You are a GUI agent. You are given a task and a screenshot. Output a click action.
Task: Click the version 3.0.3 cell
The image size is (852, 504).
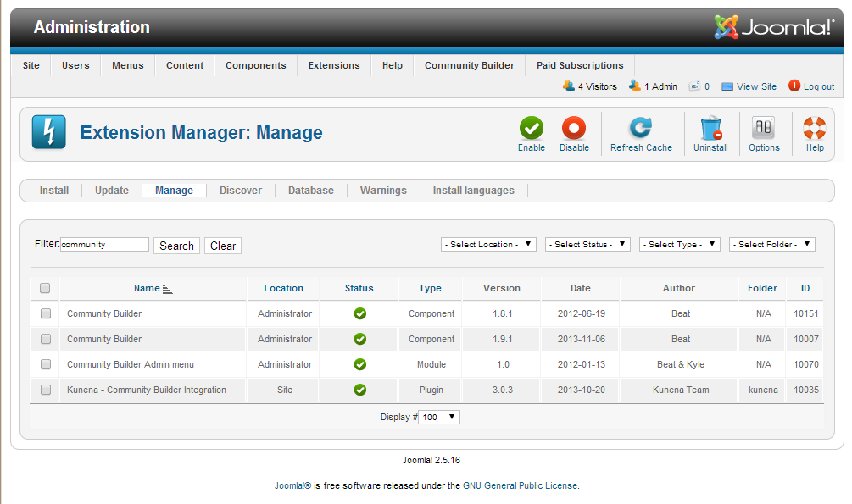tap(503, 390)
